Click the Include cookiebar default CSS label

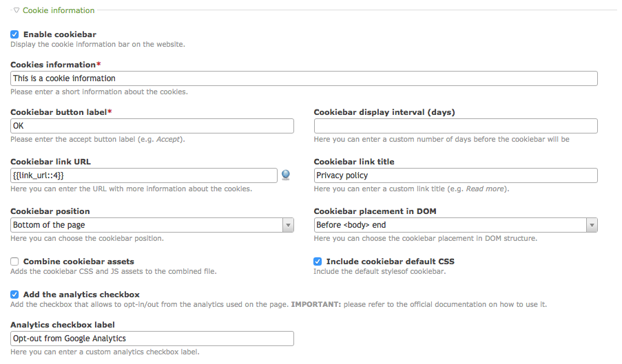pos(390,261)
